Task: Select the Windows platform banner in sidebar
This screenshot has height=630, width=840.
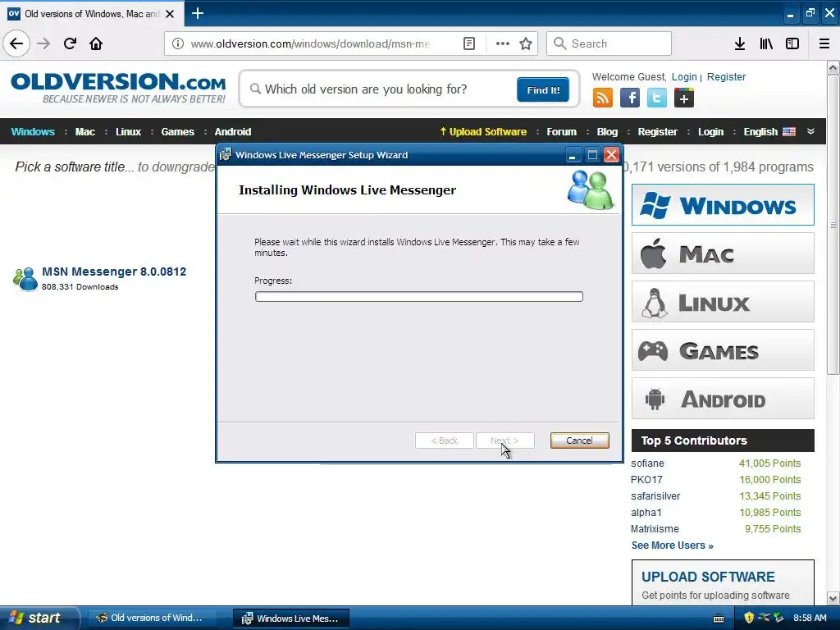Action: click(x=723, y=205)
